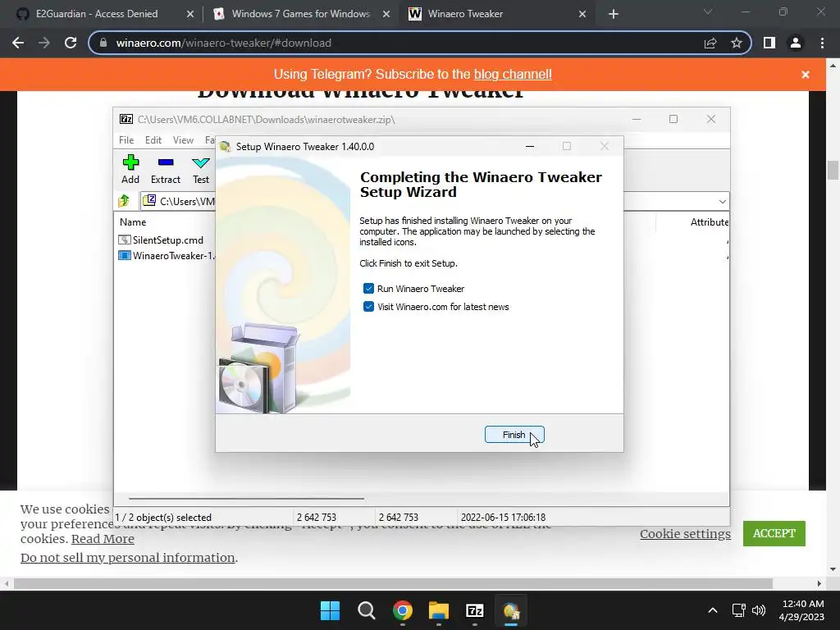Viewport: 840px width, 630px height.
Task: Switch to E2Guardian Access Denied tab
Action: coord(97,14)
